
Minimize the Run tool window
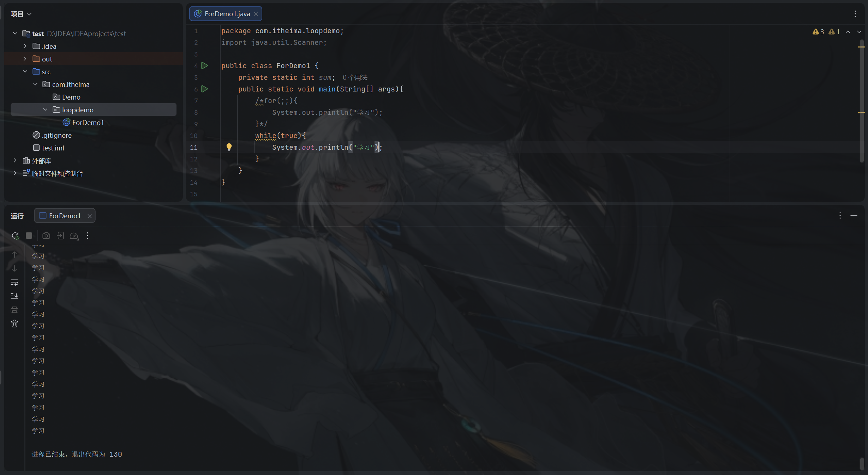pos(854,215)
